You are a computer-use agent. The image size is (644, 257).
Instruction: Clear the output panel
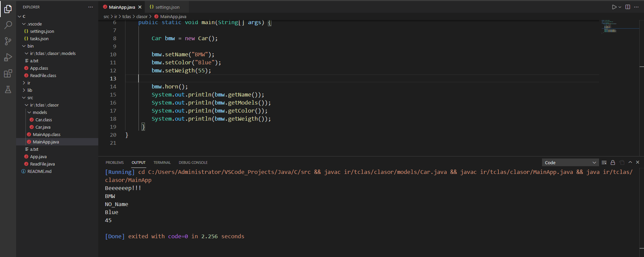coord(604,163)
